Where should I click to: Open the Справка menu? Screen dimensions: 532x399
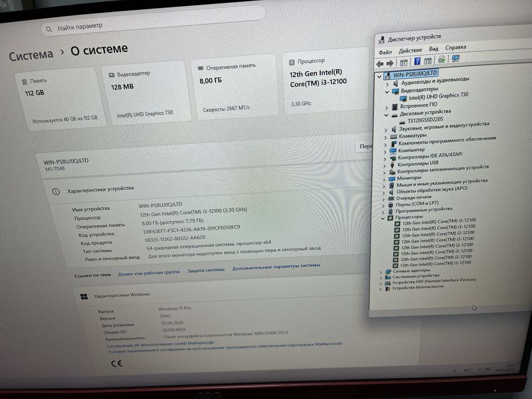(456, 47)
